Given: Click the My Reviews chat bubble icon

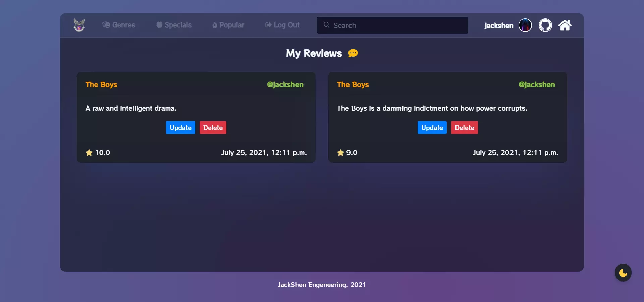Looking at the screenshot, I should point(353,53).
